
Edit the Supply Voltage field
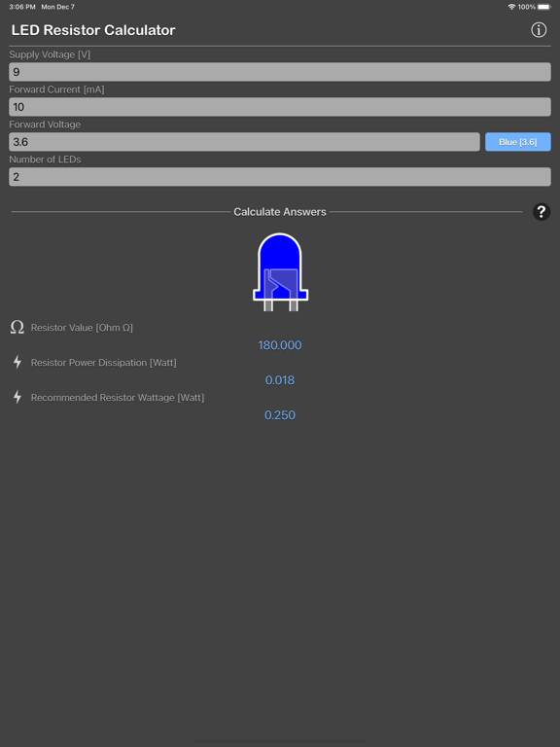(x=280, y=72)
